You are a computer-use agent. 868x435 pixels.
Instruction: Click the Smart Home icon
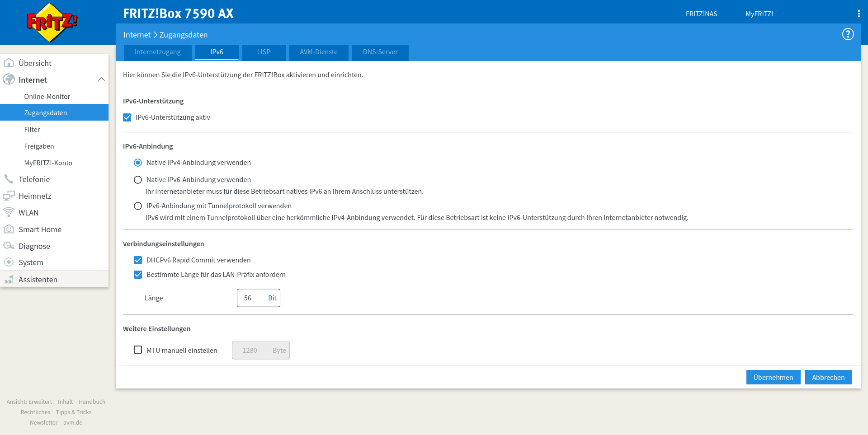9,229
